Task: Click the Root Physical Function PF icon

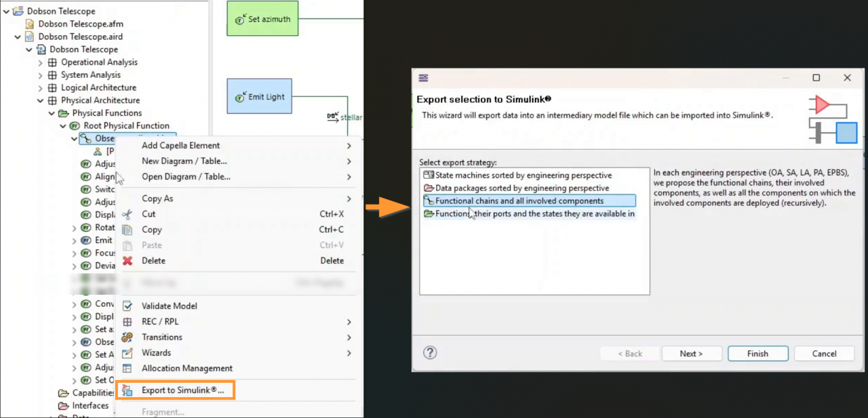Action: (75, 126)
